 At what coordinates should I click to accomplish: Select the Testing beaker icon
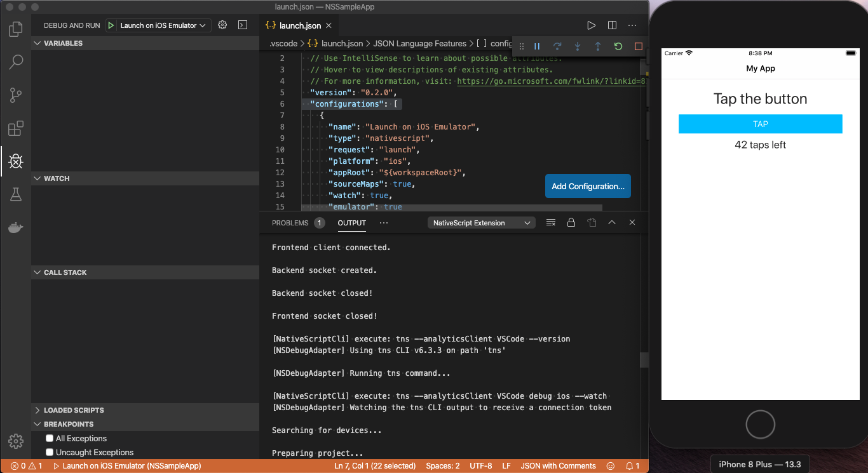(x=16, y=194)
